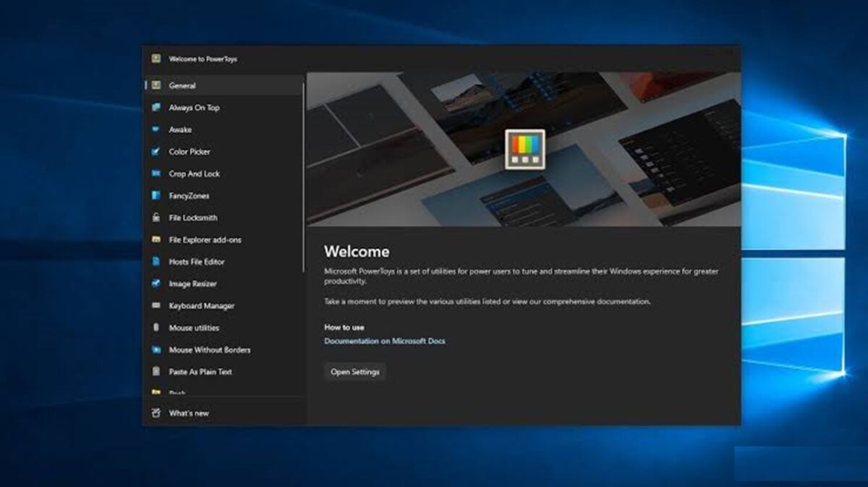This screenshot has width=868, height=487.
Task: Select the FancyZones icon
Action: tap(156, 195)
